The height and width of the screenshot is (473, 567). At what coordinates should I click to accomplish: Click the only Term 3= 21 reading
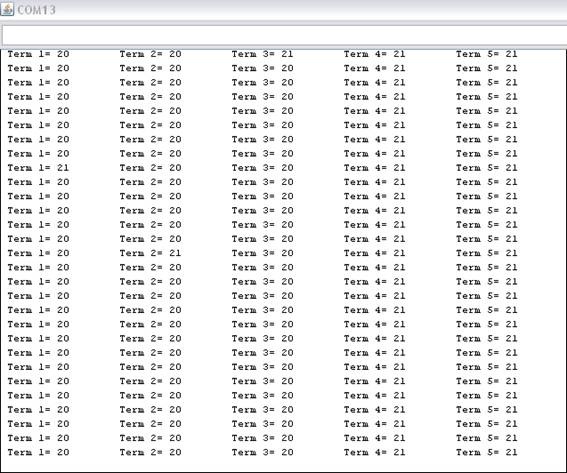pyautogui.click(x=263, y=54)
